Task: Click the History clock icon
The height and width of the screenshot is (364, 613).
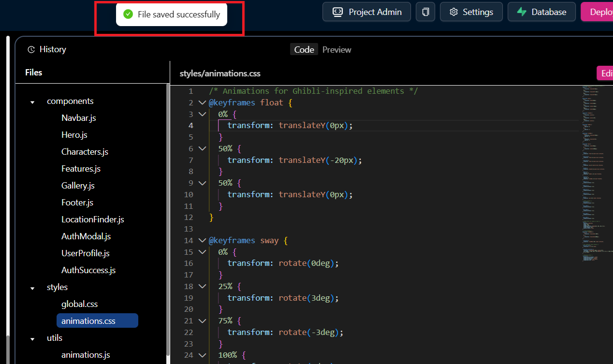Action: click(x=31, y=49)
